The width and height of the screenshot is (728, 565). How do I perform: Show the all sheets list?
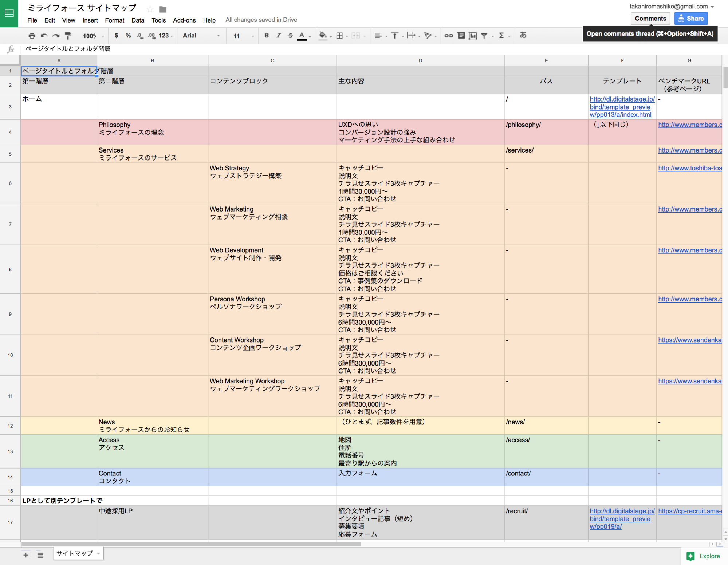point(40,555)
